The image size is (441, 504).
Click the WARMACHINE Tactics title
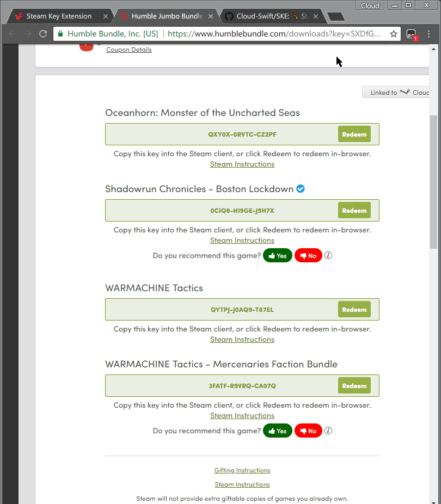154,288
